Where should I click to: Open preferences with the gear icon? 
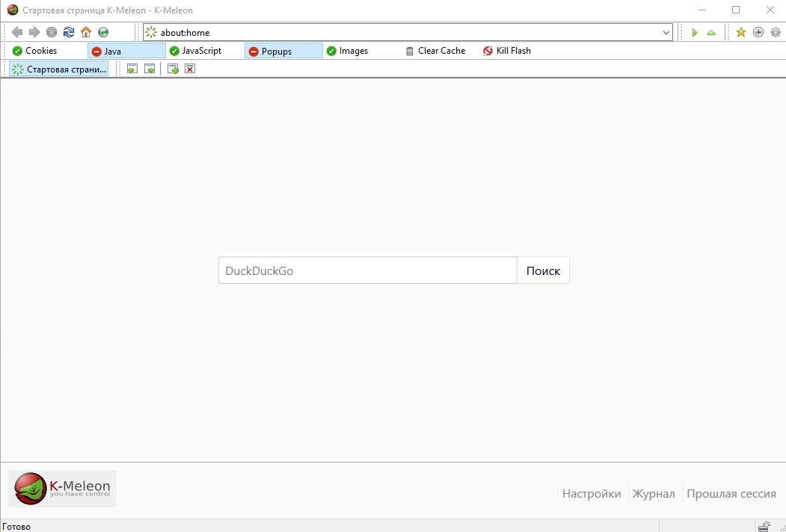pyautogui.click(x=776, y=33)
